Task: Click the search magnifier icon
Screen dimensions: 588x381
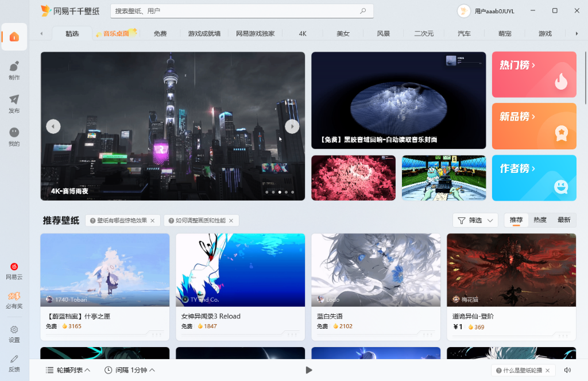Action: click(363, 11)
